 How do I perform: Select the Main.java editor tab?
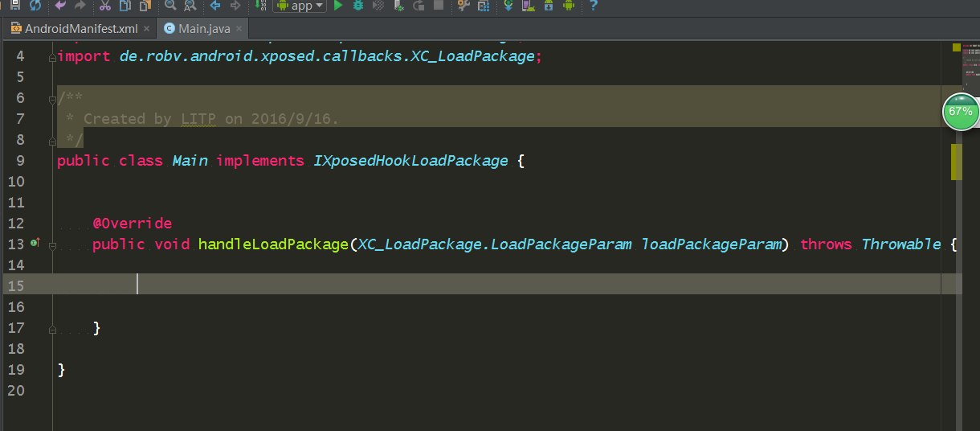pos(204,28)
